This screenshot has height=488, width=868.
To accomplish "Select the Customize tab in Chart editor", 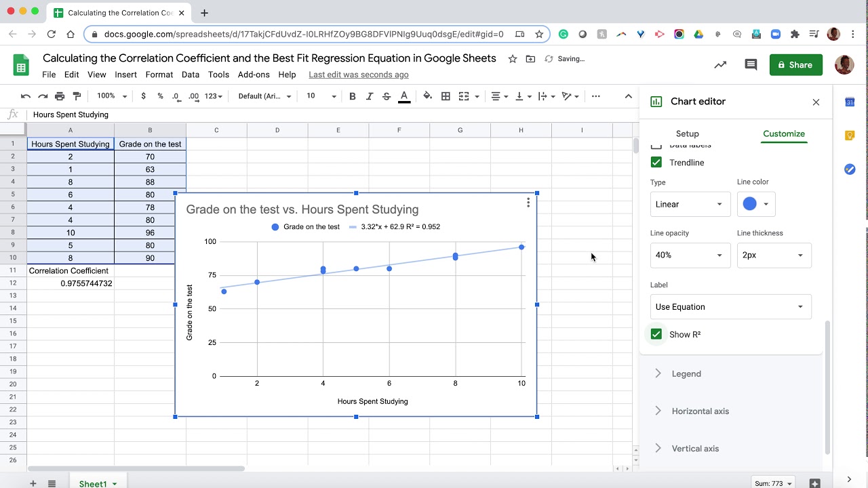I will (x=784, y=134).
